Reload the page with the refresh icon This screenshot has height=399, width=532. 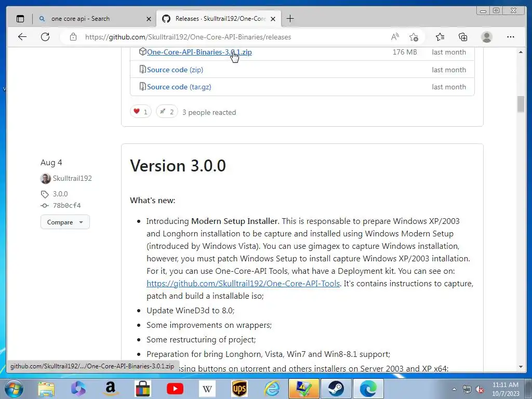(45, 37)
